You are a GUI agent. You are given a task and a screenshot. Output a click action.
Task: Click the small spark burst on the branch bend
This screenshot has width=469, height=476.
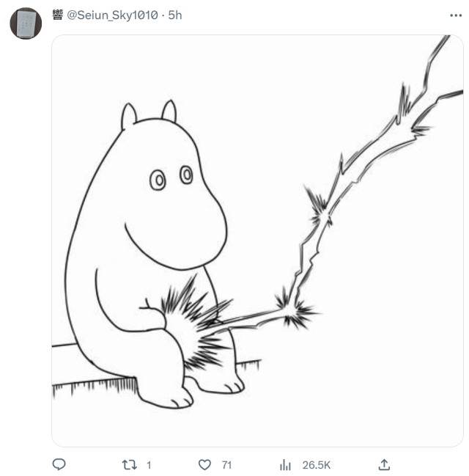(293, 308)
